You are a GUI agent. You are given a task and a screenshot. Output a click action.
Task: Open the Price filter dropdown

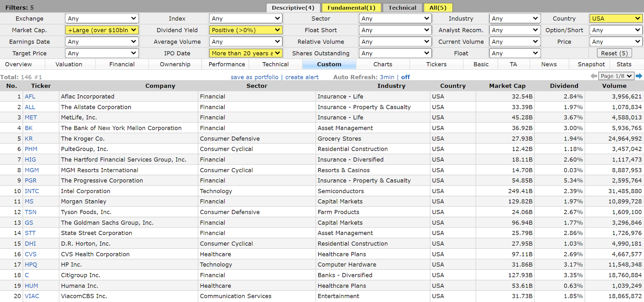[x=616, y=41]
